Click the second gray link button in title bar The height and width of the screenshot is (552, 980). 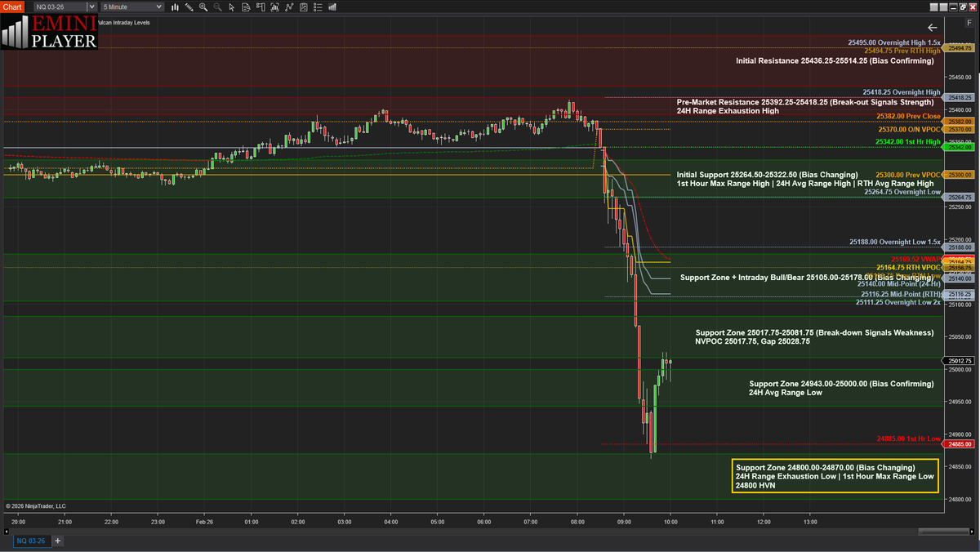click(943, 7)
